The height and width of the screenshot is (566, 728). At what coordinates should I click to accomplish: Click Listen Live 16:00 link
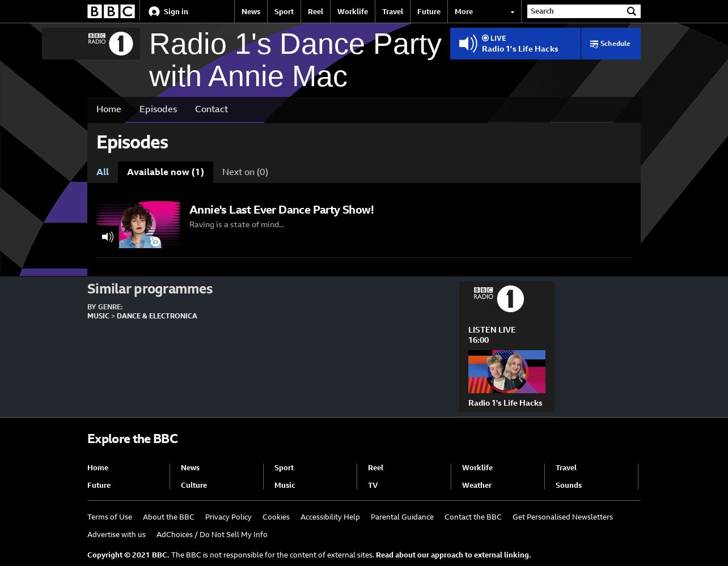click(492, 335)
